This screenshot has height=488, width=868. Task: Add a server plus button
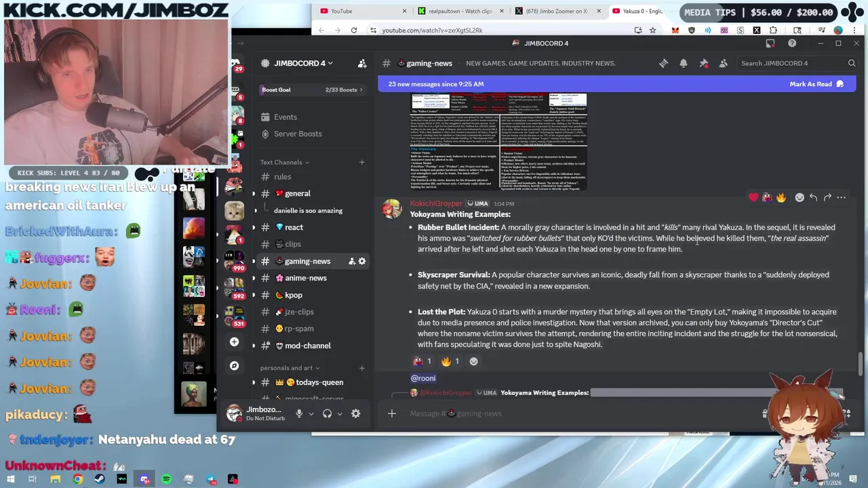point(234,342)
